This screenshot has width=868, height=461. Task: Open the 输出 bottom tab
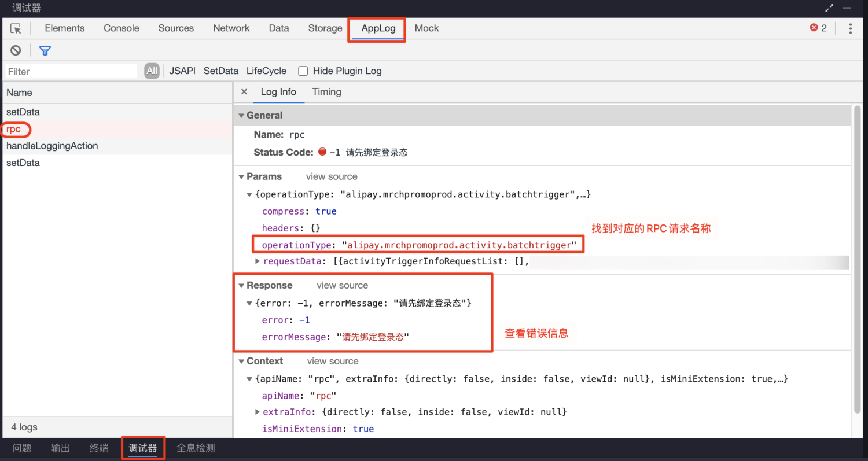[x=60, y=448]
